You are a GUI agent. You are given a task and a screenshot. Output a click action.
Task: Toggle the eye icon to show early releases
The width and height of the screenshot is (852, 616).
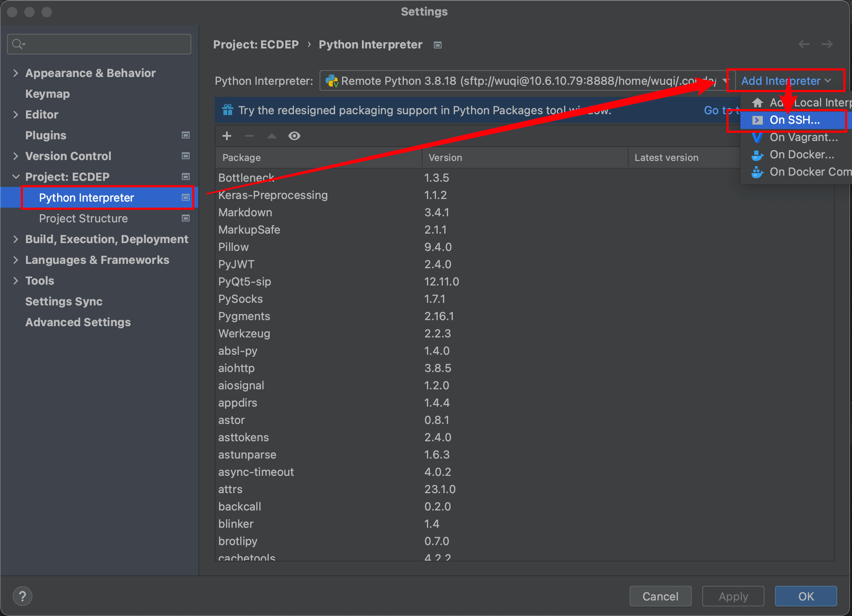click(x=294, y=136)
